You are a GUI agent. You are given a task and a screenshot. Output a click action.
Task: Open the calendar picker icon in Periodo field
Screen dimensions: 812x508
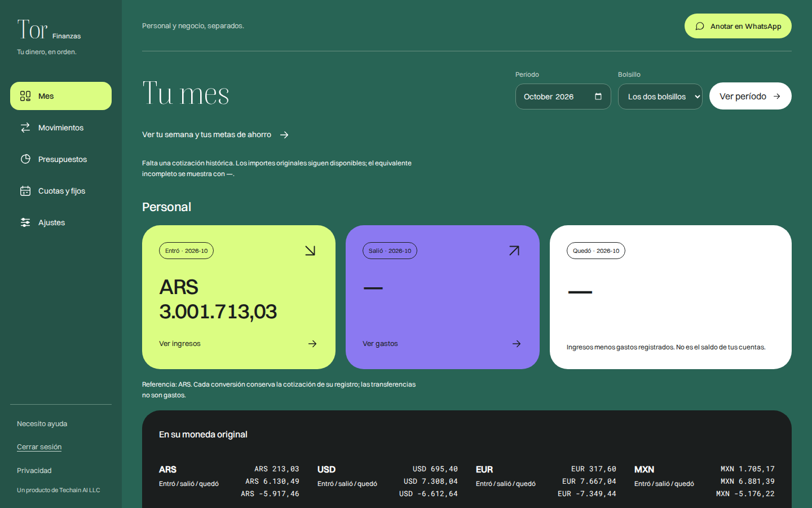coord(598,97)
